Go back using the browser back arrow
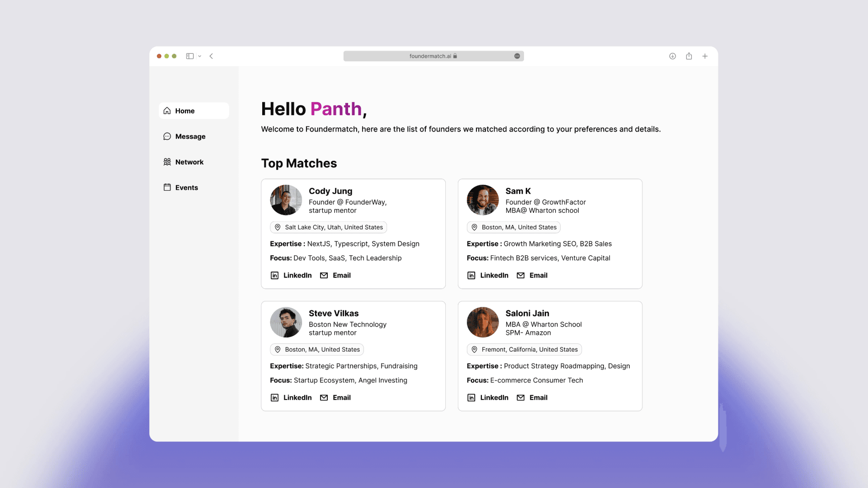This screenshot has width=868, height=488. 211,56
